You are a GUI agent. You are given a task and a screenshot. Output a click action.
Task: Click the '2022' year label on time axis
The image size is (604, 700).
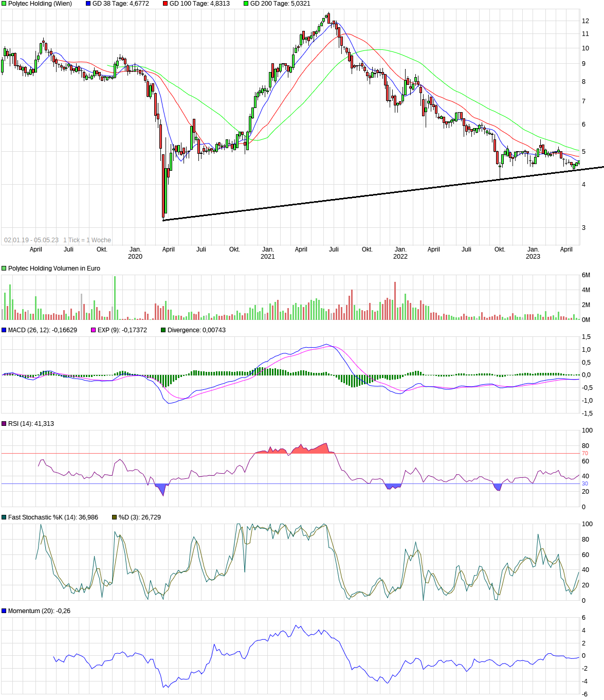point(400,257)
